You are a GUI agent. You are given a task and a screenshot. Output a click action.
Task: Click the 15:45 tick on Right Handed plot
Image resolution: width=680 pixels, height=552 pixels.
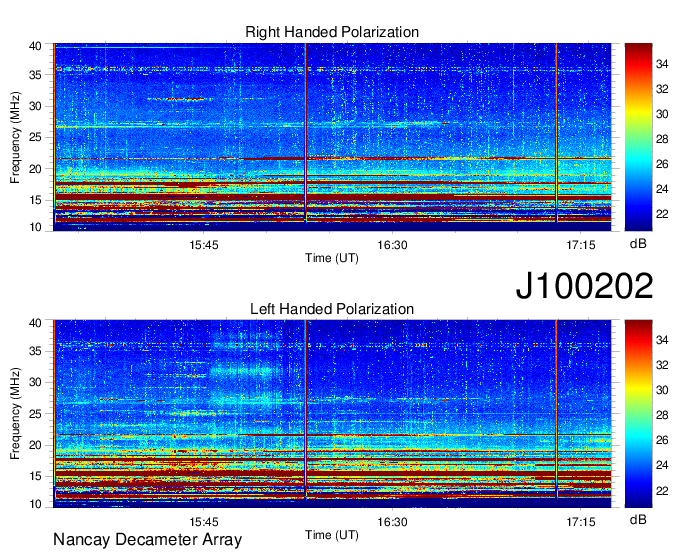coord(204,245)
